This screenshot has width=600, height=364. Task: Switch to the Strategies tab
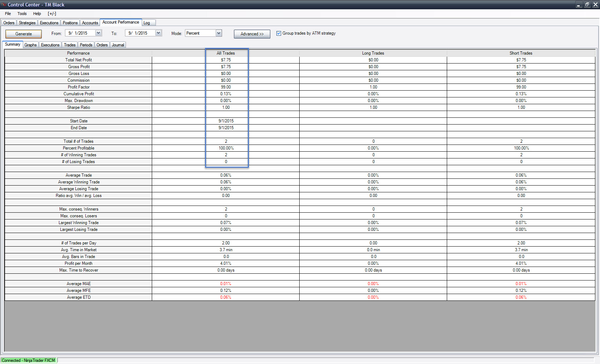pyautogui.click(x=27, y=23)
